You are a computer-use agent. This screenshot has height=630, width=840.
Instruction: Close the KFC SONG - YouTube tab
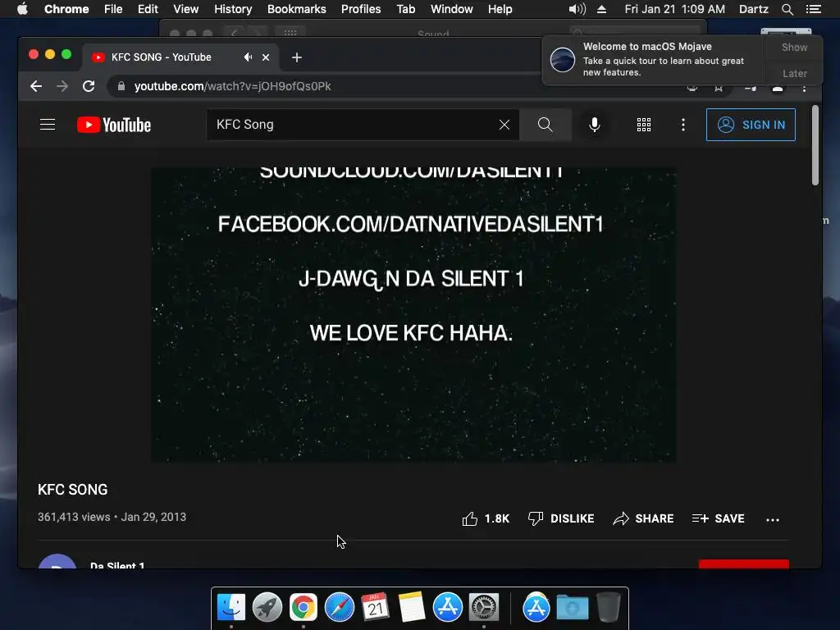[266, 57]
